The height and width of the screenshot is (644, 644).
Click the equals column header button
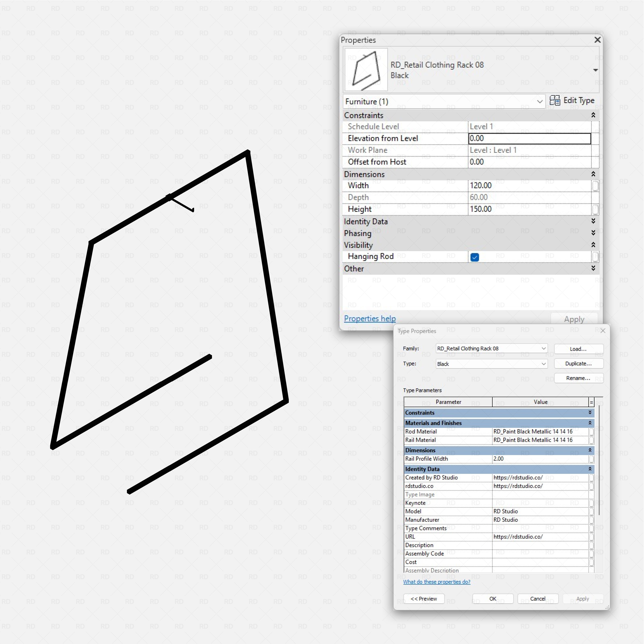(591, 402)
